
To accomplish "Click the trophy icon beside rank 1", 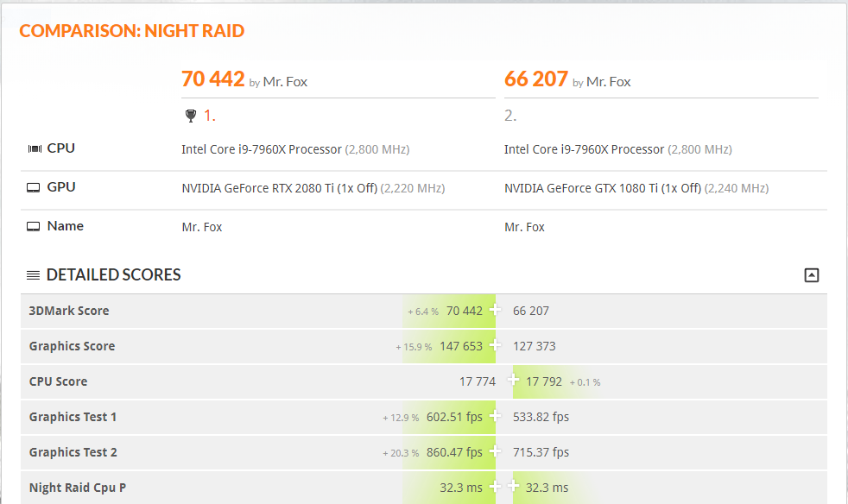I will point(191,116).
